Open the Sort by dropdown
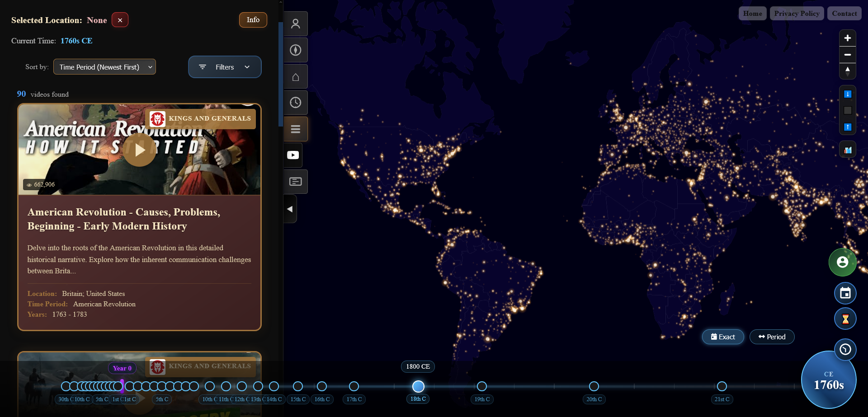The height and width of the screenshot is (417, 868). pos(104,67)
